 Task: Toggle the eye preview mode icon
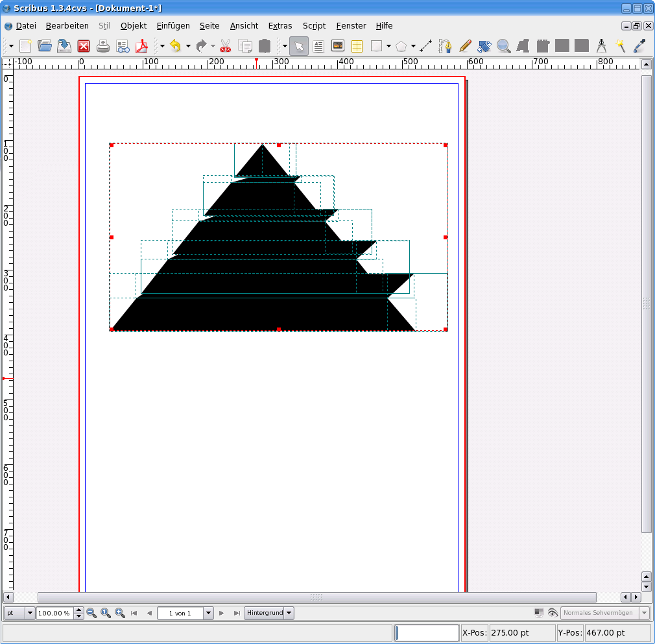pos(553,613)
